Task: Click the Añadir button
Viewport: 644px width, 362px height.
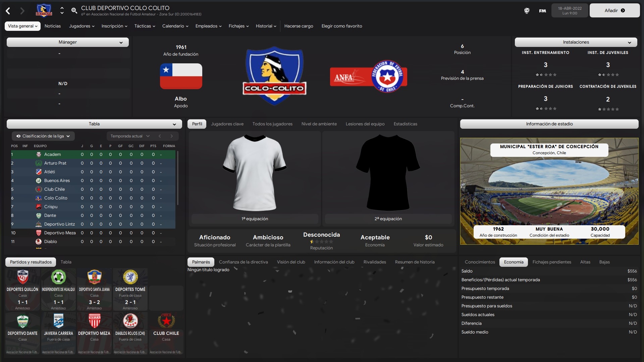Action: (x=614, y=10)
